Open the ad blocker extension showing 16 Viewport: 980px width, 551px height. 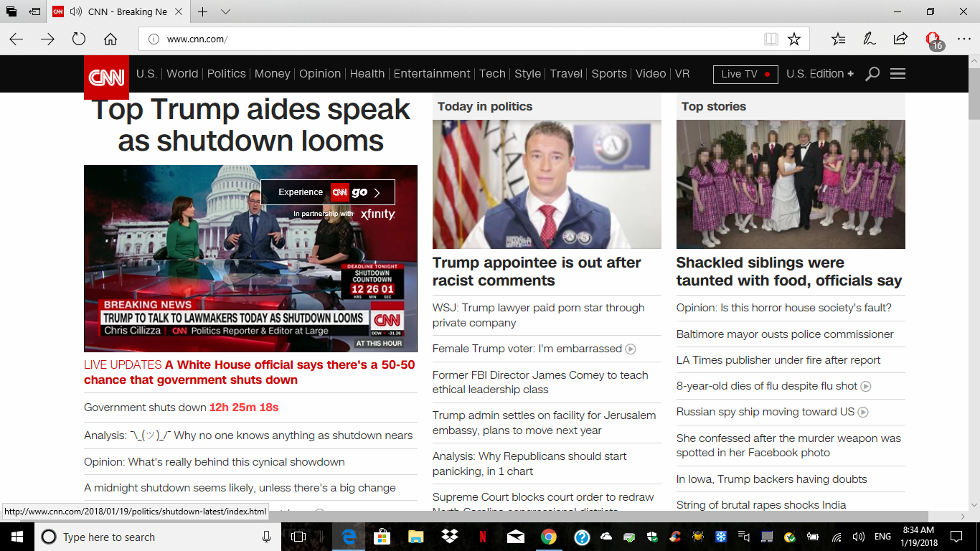click(933, 40)
